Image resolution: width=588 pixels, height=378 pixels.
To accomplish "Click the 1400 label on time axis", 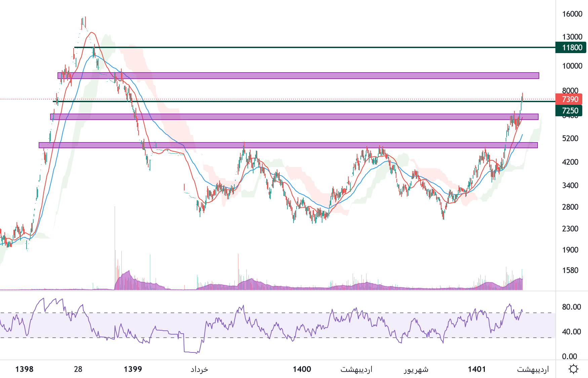I will coord(302,369).
